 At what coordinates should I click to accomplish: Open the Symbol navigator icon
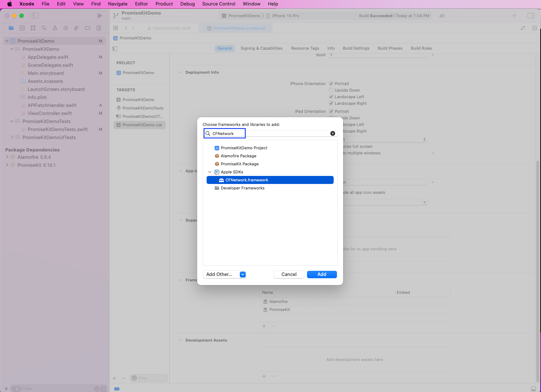coord(33,28)
